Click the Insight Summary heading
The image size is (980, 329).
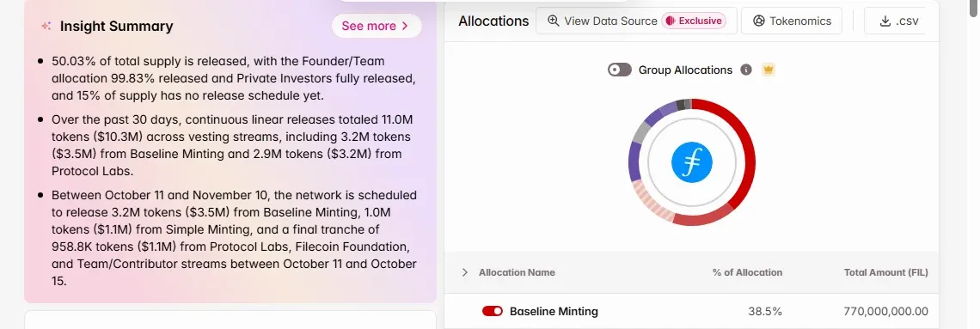[116, 27]
